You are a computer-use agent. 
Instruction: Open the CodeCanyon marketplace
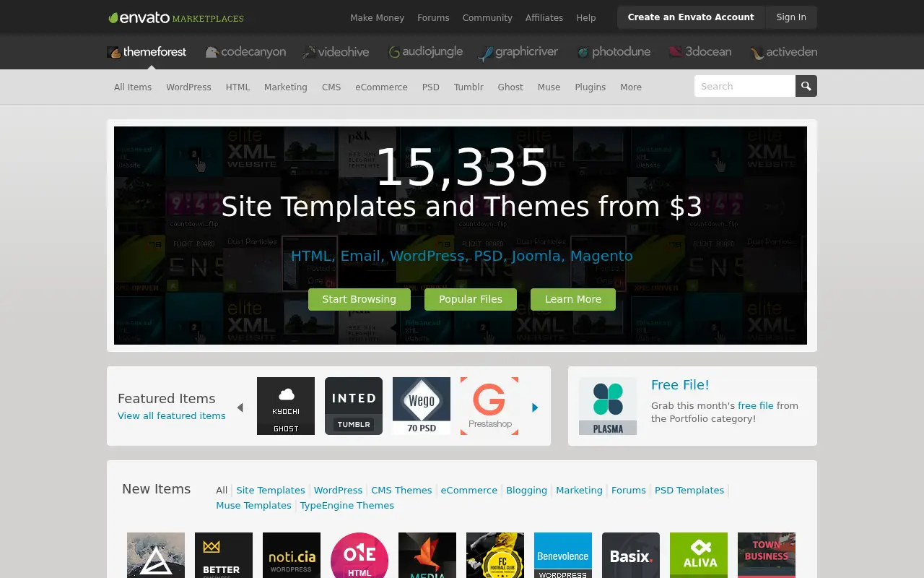pyautogui.click(x=245, y=52)
